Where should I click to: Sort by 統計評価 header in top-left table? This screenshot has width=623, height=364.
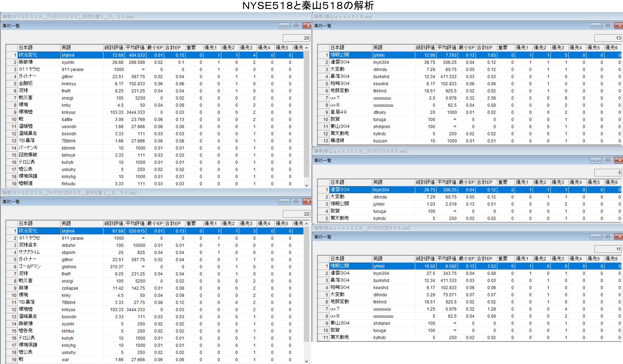tap(113, 48)
